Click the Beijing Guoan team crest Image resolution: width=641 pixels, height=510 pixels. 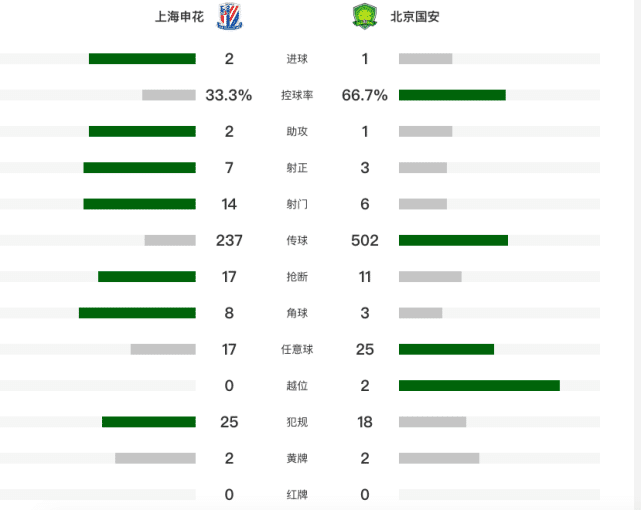click(364, 17)
